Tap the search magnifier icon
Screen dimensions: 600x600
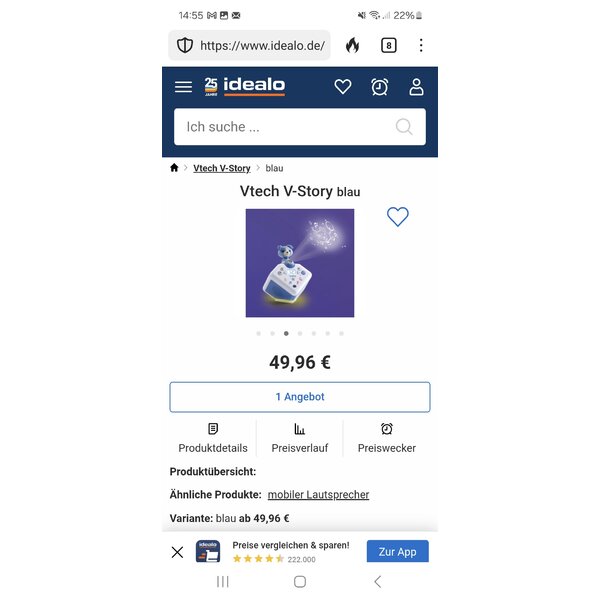pos(404,127)
